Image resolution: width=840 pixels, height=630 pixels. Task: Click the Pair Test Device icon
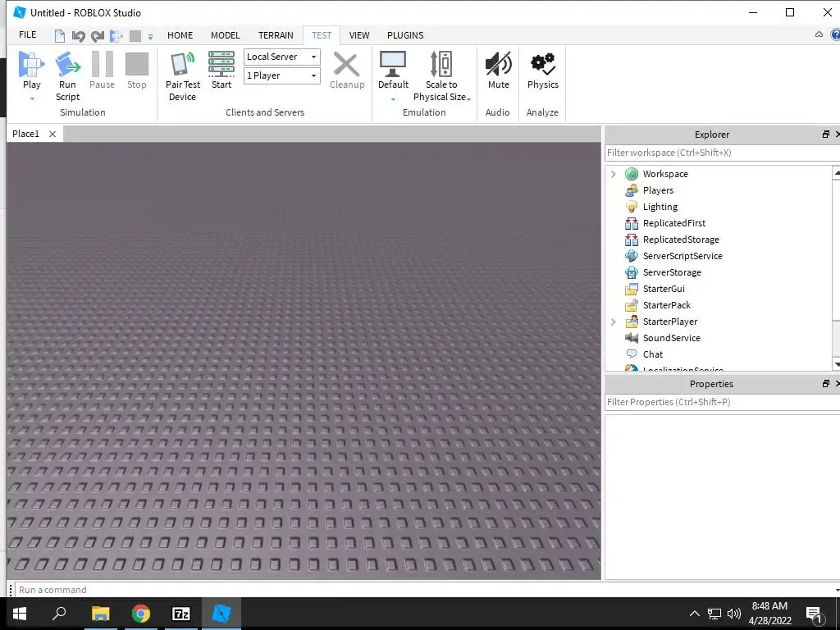click(x=183, y=64)
